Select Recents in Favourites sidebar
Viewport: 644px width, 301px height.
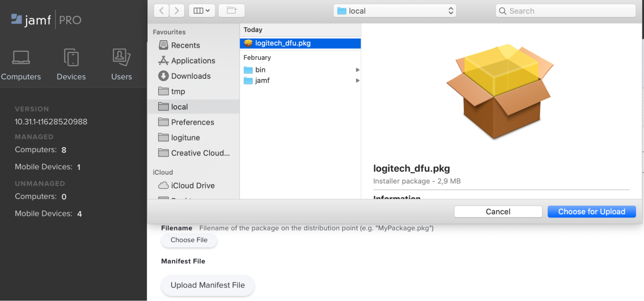coord(193,45)
